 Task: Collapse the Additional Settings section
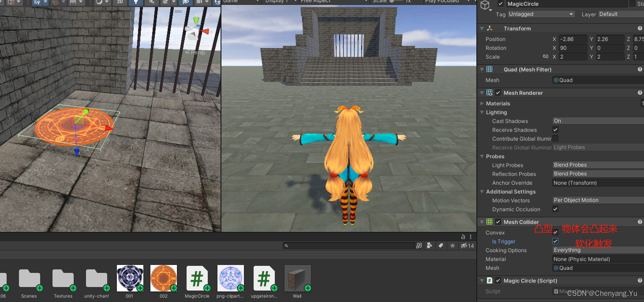pos(482,192)
